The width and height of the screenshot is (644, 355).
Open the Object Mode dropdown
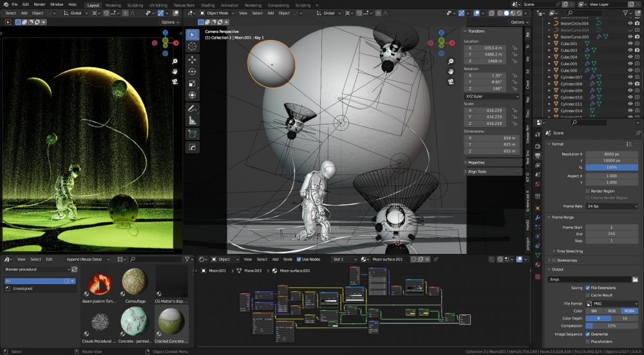(x=216, y=13)
